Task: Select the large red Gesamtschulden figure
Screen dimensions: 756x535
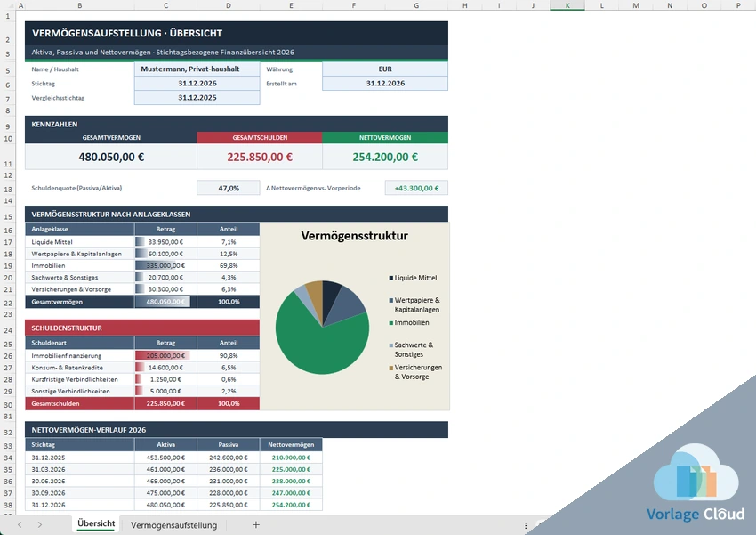Action: pos(260,157)
